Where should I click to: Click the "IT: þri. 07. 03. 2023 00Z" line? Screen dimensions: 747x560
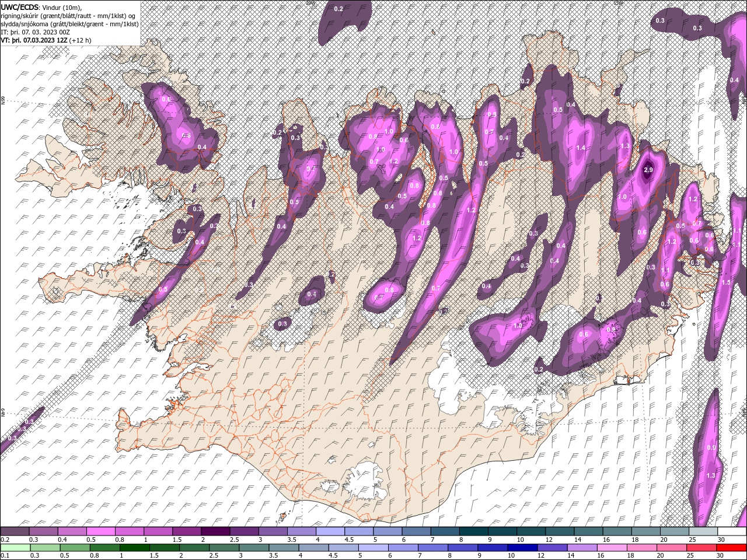[x=34, y=32]
